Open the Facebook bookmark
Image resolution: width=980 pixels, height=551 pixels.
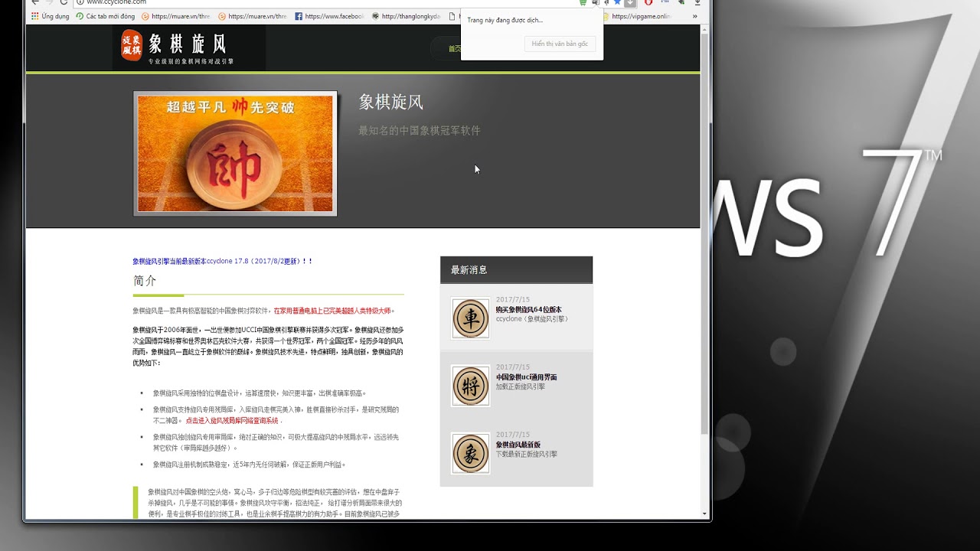[x=329, y=16]
